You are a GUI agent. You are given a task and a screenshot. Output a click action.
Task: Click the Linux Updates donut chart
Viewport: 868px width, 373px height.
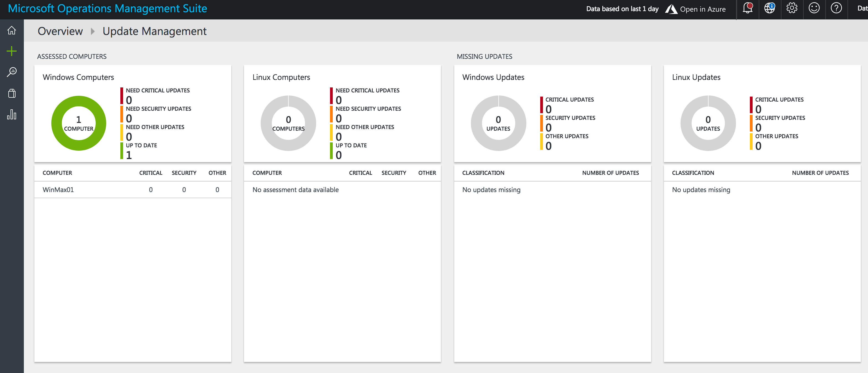(x=708, y=123)
